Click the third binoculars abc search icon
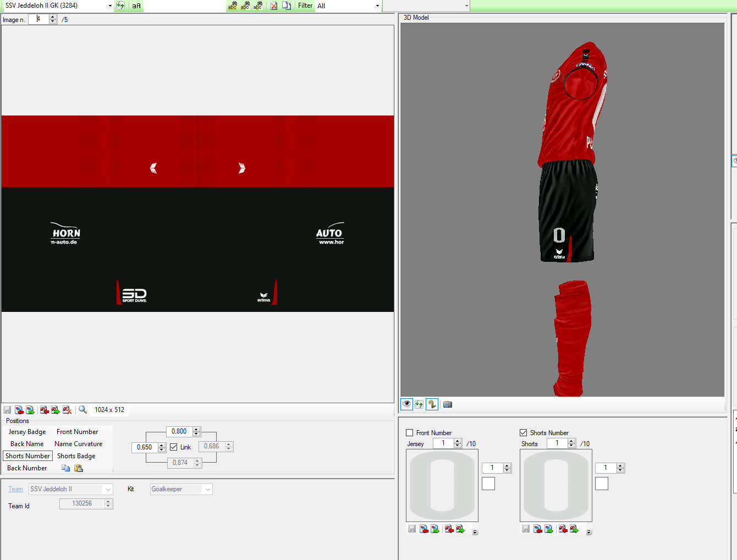 257,6
